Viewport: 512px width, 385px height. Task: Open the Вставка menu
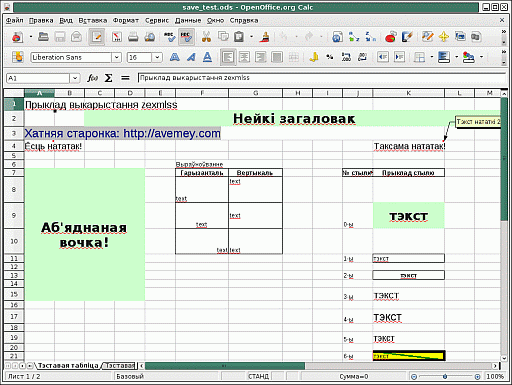coord(93,20)
